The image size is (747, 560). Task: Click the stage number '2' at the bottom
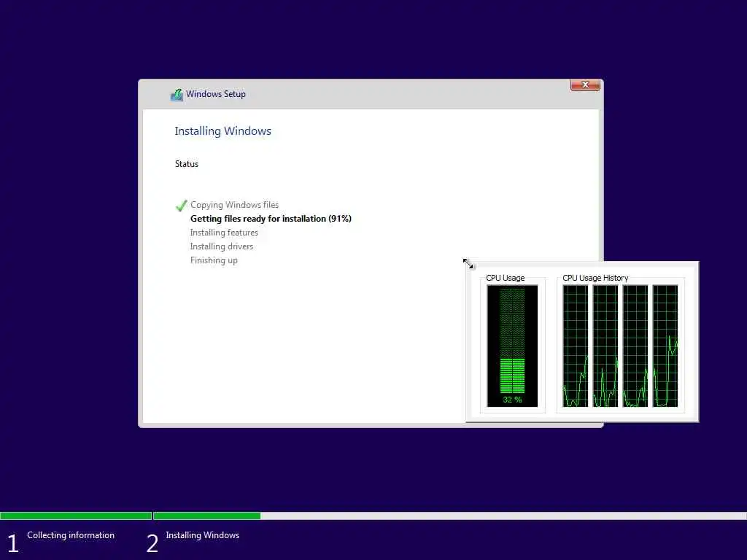[x=152, y=543]
